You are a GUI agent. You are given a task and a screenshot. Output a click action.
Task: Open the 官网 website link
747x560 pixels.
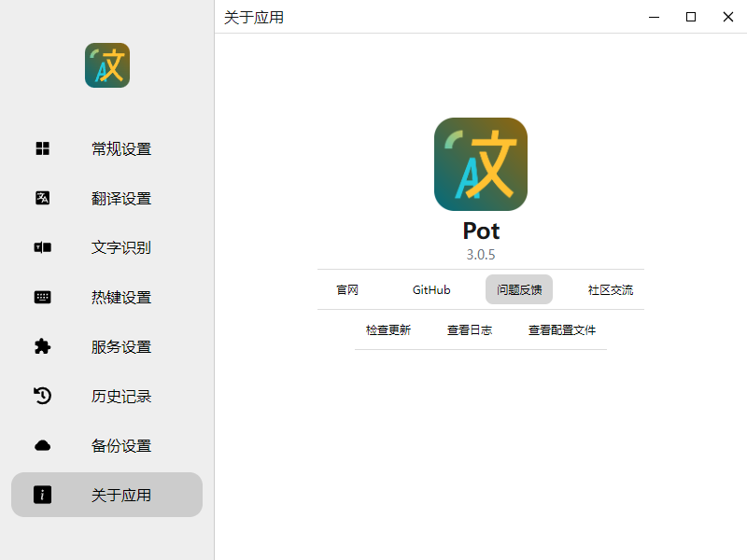click(346, 289)
